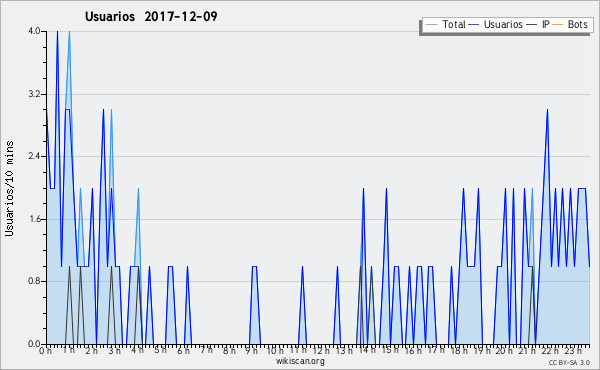Click the 10 h x-axis label
Screen dimensions: 600x370
[275, 350]
